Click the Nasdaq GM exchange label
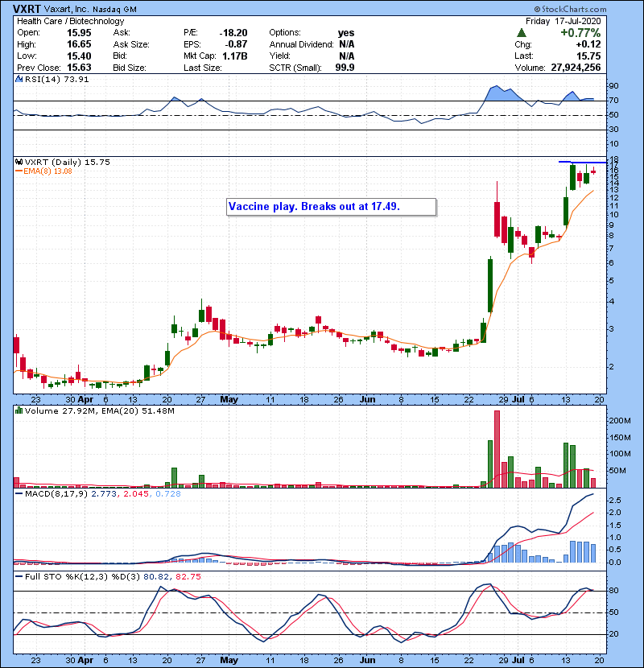Screen dimensions: 644x668 (114, 10)
